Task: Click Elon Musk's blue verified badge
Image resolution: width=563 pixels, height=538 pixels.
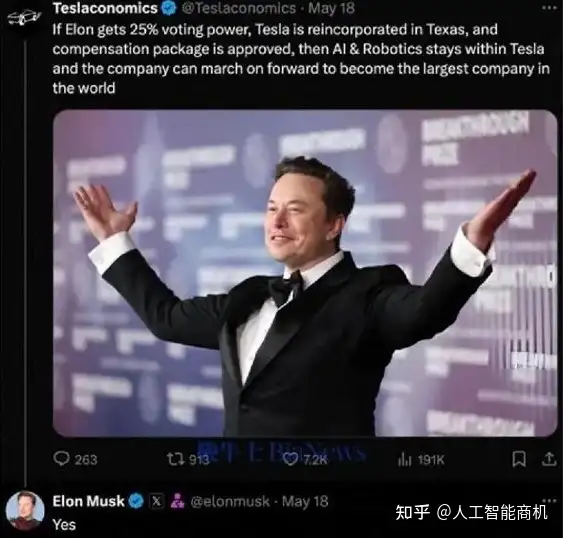Action: tap(136, 501)
